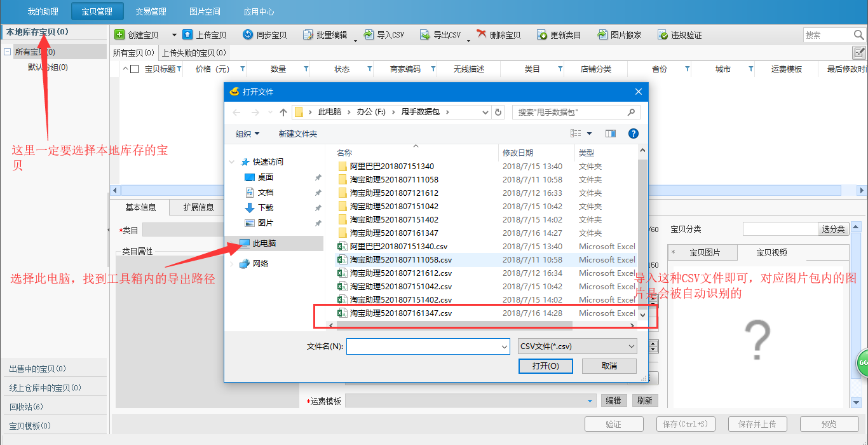868x445 pixels.
Task: Open the address bar history dropdown in the dialog
Action: (485, 112)
